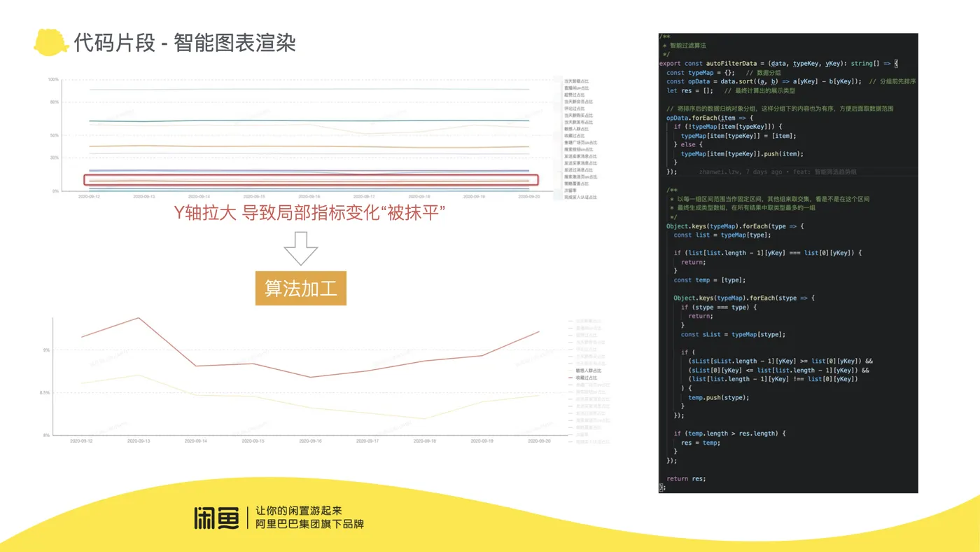The width and height of the screenshot is (980, 552).
Task: Click the code line res = temp;
Action: [700, 442]
